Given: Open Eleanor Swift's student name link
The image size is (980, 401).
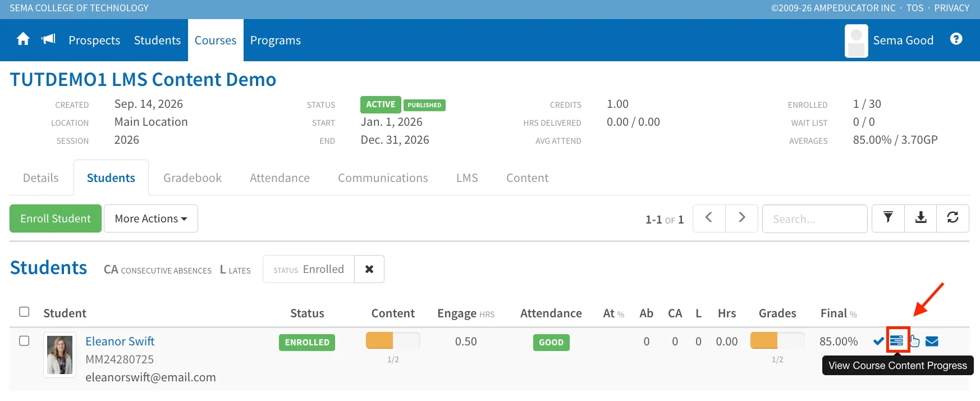Looking at the screenshot, I should pos(120,341).
